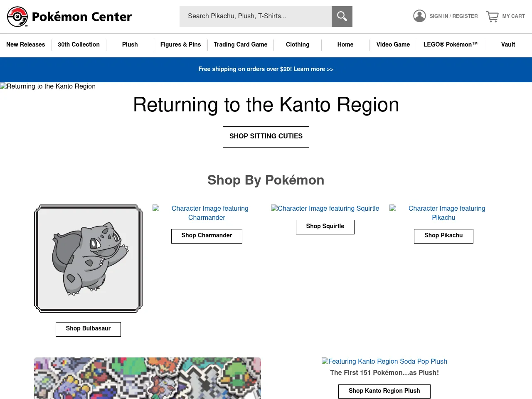Click the search input field
532x399 pixels.
256,17
